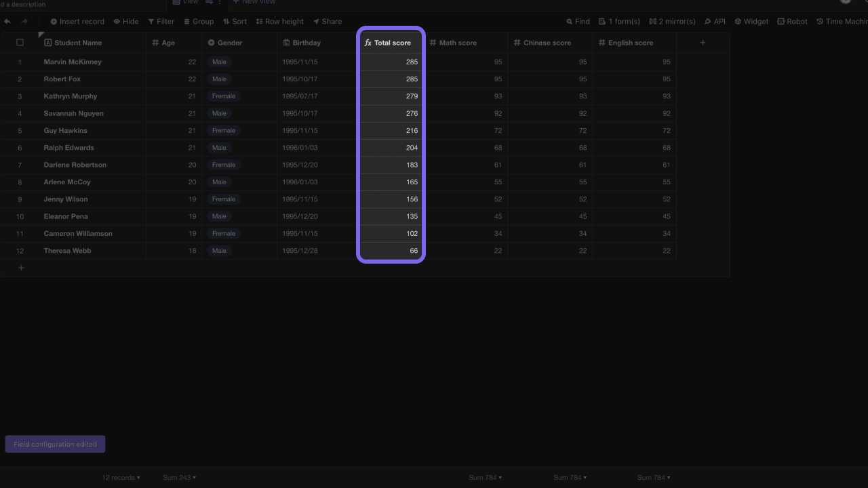Screen dimensions: 868x488
Task: Tick the select-all records checkbox
Action: [20, 43]
